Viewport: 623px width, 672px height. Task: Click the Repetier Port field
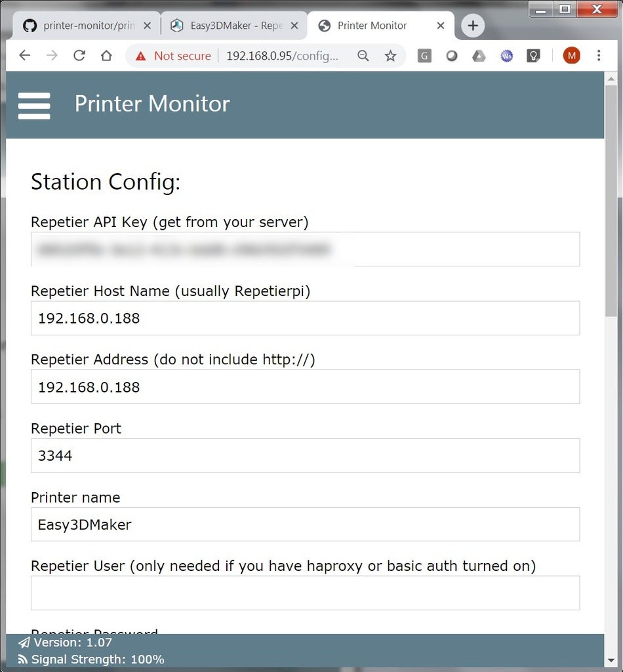point(305,455)
